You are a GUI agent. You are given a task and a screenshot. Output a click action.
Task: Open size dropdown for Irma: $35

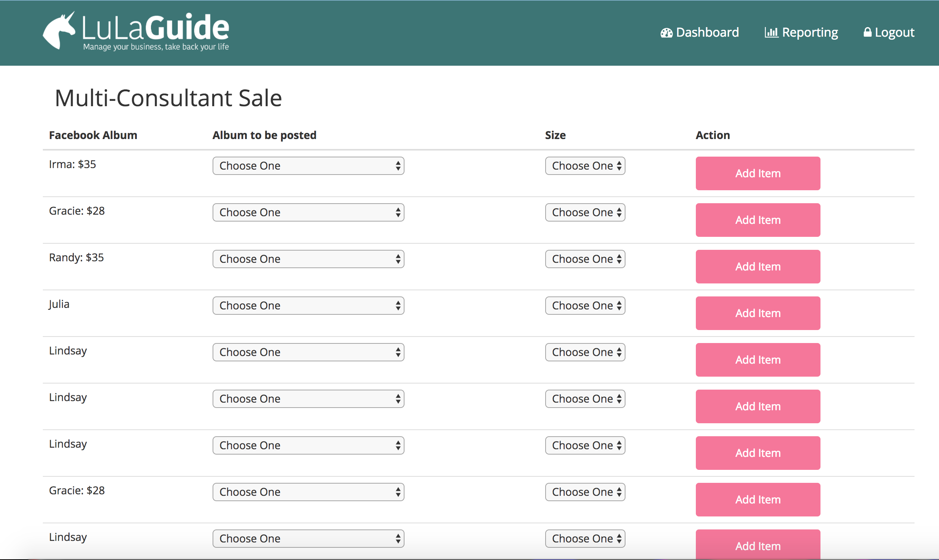click(x=585, y=166)
